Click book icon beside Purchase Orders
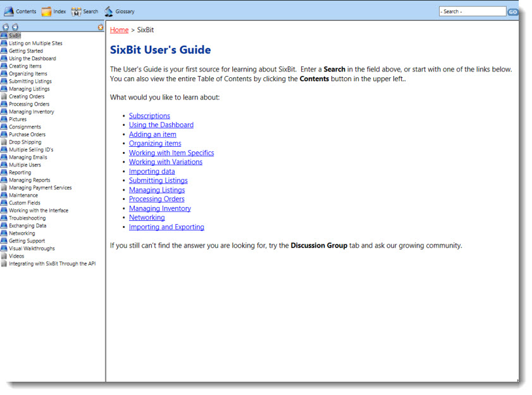This screenshot has height=395, width=532. tap(4, 134)
